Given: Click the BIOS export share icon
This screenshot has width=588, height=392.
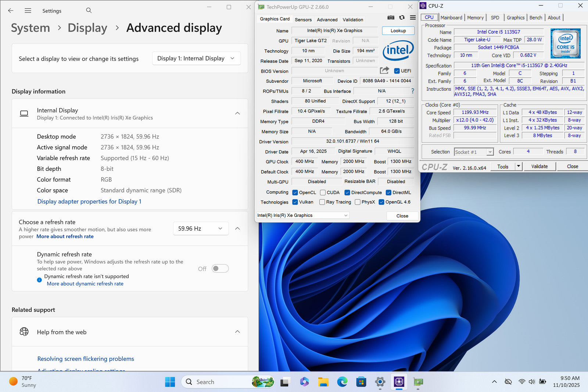Looking at the screenshot, I should (384, 71).
